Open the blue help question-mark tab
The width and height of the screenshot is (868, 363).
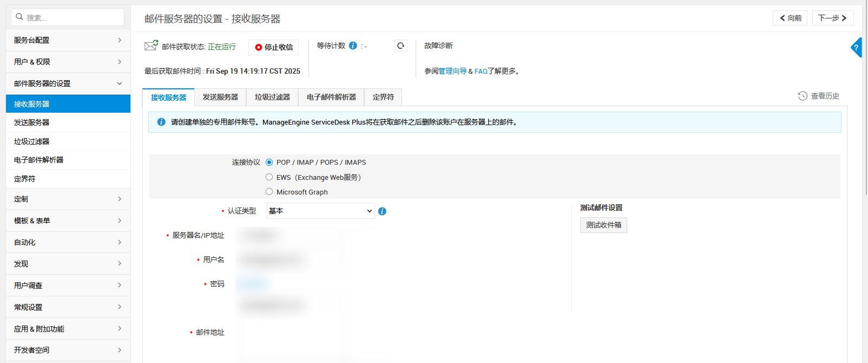pos(856,48)
